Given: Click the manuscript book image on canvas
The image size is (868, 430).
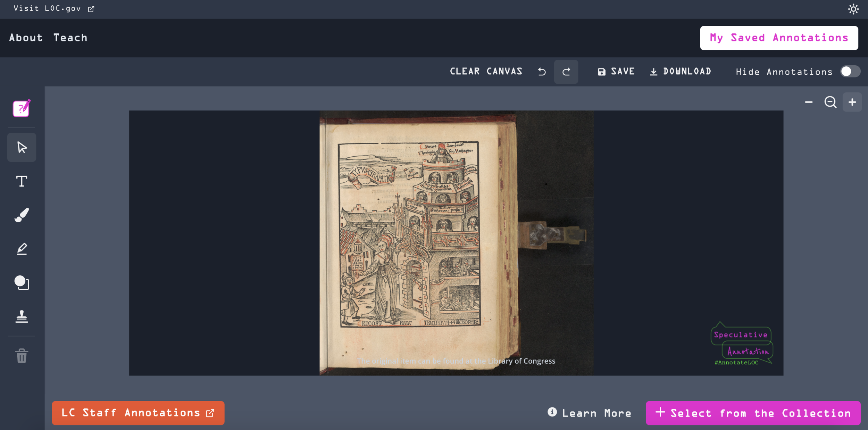Looking at the screenshot, I should click(456, 243).
